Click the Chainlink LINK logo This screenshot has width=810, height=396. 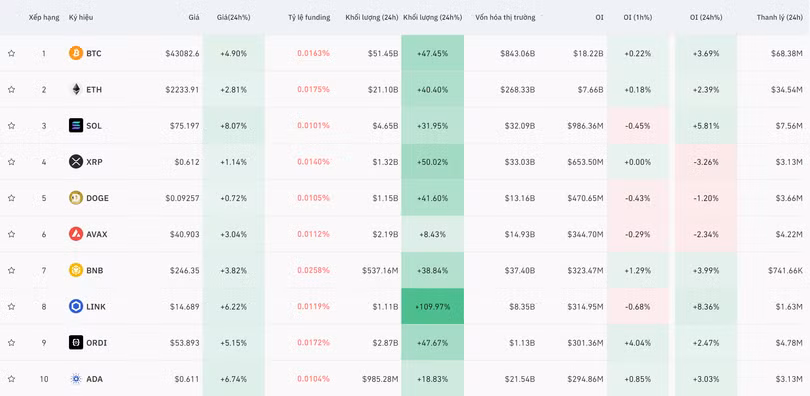tap(76, 306)
